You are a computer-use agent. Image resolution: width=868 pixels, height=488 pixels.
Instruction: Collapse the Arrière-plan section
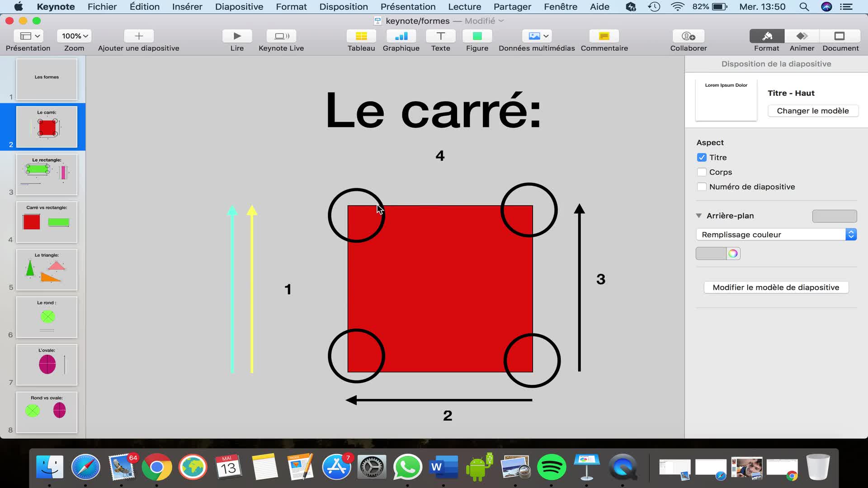click(699, 216)
